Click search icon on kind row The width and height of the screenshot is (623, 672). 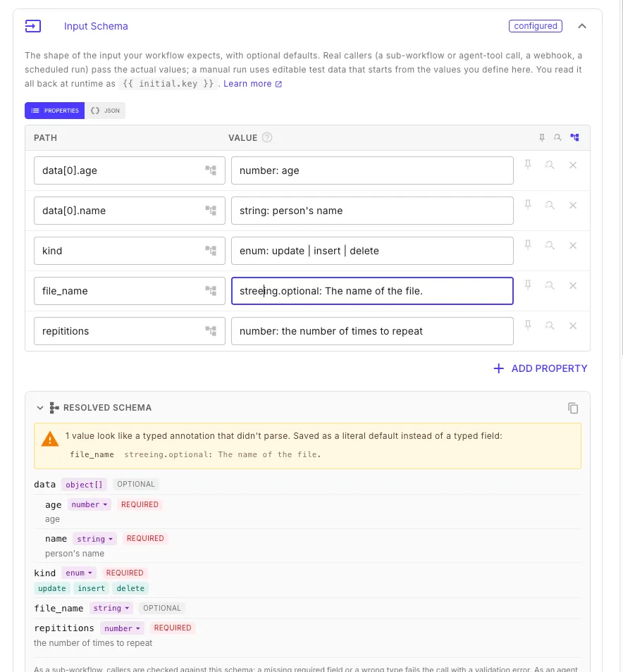tap(549, 245)
